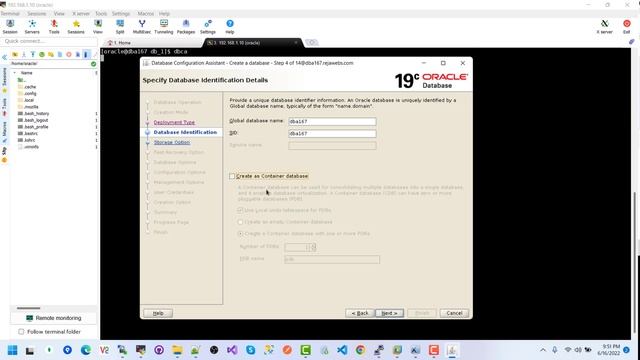Open the Settings toolbar icon

tap(208, 27)
